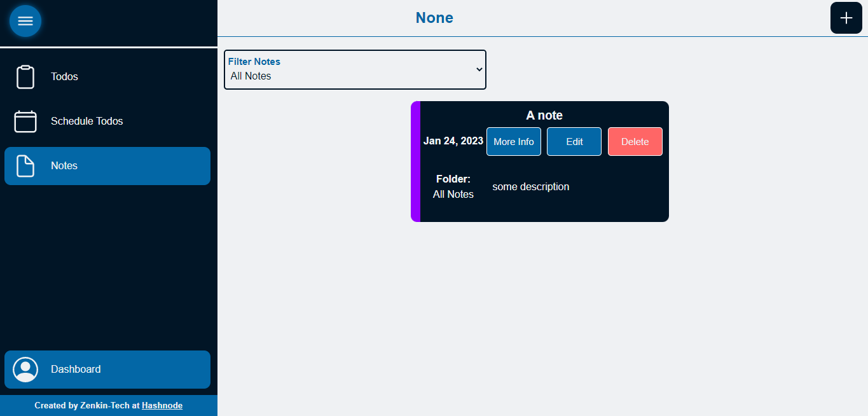Click the plus icon to add a note
The image size is (868, 416).
(x=846, y=18)
